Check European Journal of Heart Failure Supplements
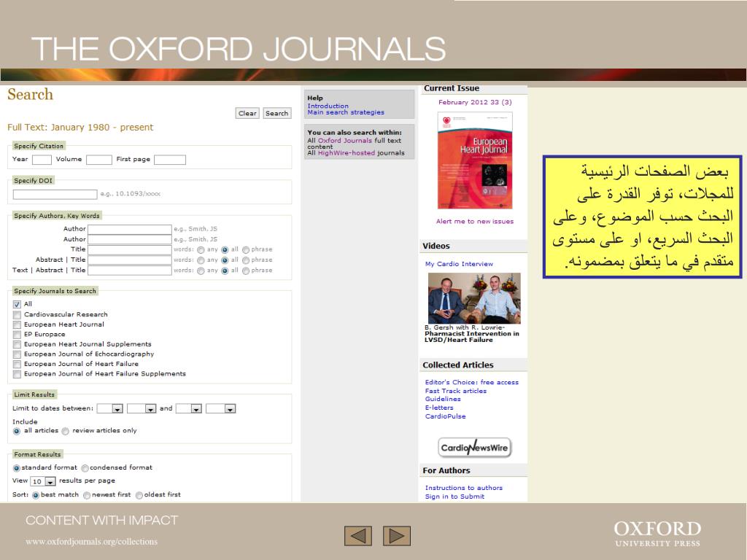The height and width of the screenshot is (560, 747). click(18, 374)
